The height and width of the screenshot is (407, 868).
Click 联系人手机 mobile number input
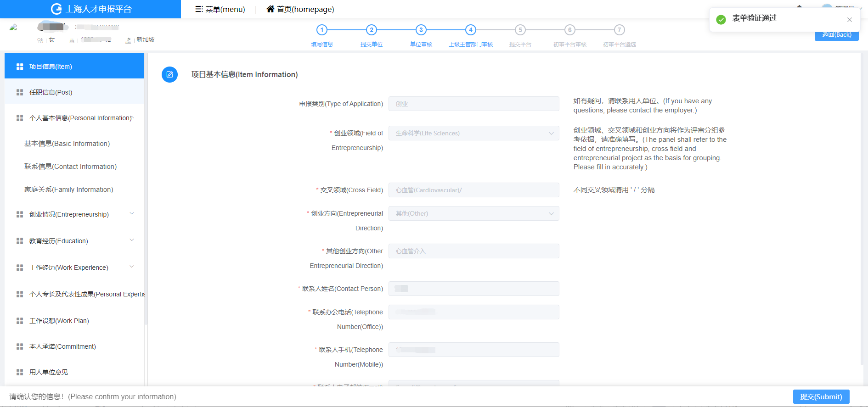[x=473, y=350]
